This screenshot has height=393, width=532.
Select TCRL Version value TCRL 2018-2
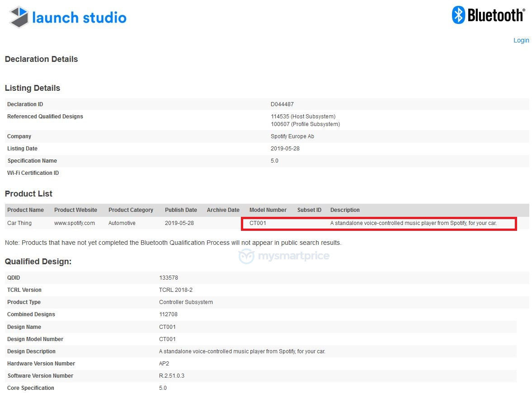coord(176,290)
